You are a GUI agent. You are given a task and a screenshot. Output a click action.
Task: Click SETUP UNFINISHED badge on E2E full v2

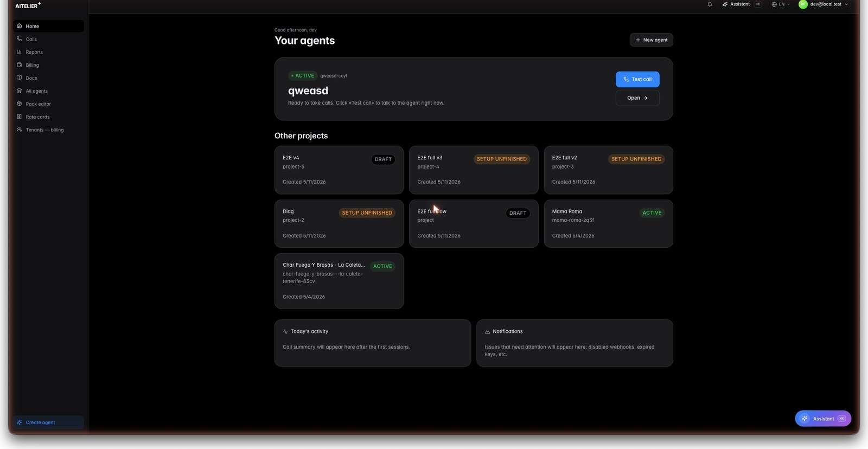(636, 159)
